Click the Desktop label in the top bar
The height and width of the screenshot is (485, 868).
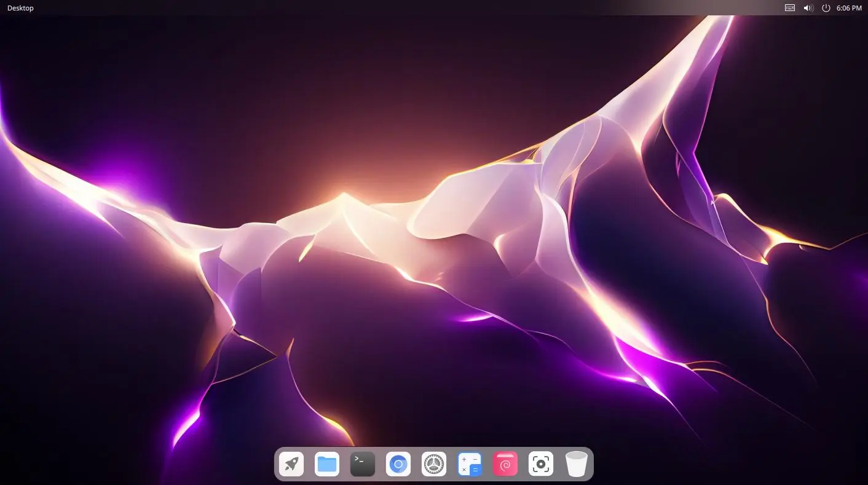point(20,8)
